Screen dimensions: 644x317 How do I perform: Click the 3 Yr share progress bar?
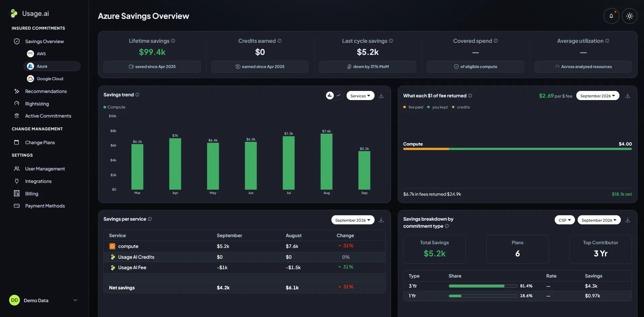[483, 286]
